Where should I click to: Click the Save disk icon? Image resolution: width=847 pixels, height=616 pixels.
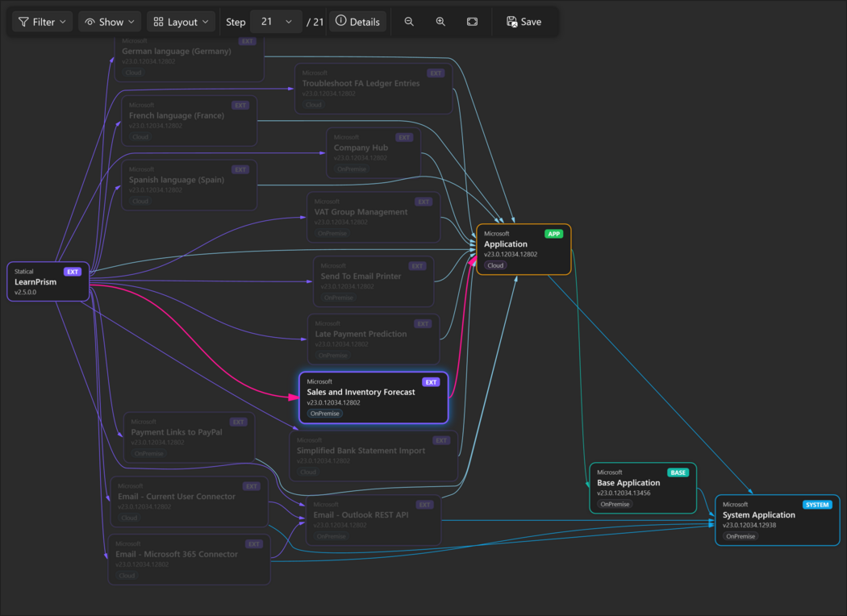click(x=511, y=22)
